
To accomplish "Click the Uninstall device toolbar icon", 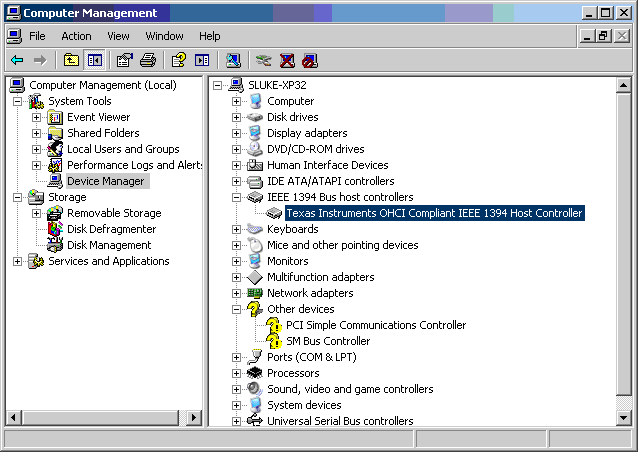I will pos(287,60).
